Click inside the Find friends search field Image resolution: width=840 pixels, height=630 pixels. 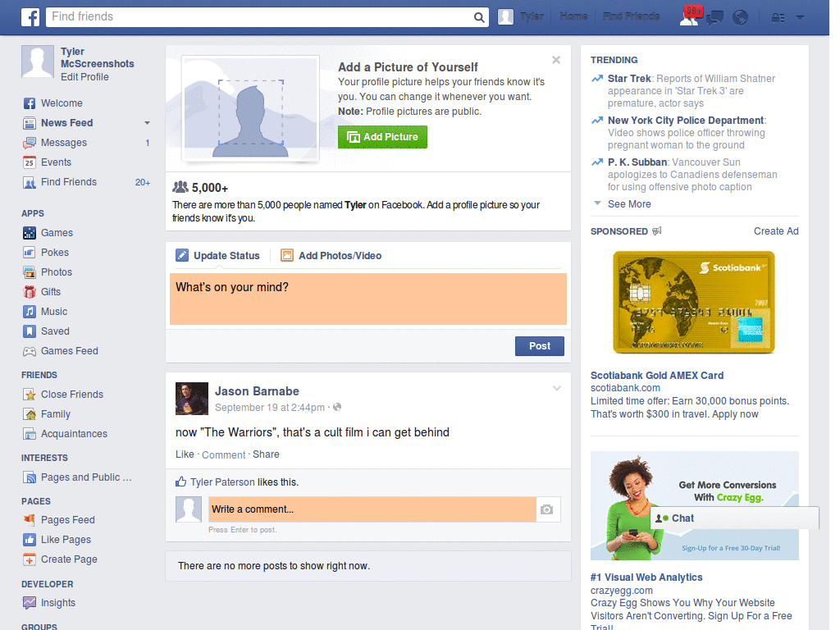pos(260,17)
